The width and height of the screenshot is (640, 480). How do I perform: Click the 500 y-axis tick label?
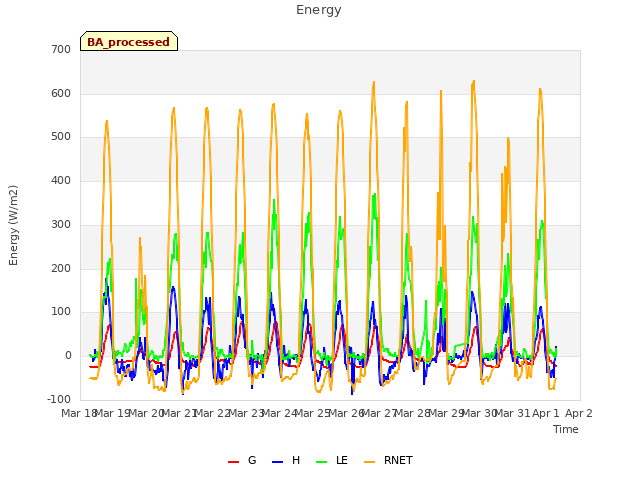[61, 137]
